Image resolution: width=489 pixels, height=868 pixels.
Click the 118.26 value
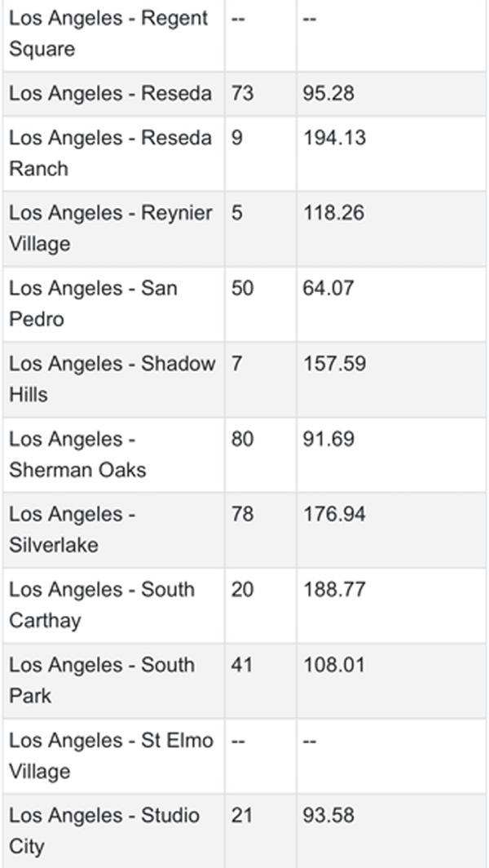point(333,213)
